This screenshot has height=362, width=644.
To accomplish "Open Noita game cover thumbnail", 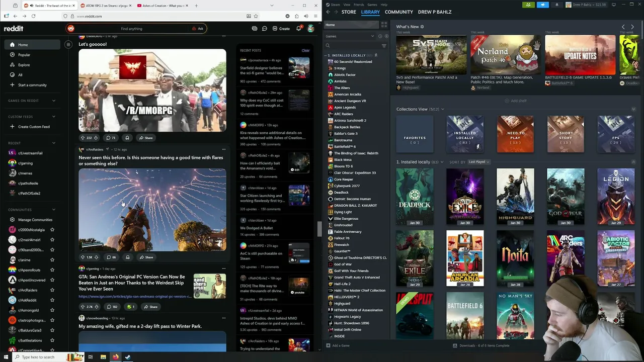I will 515,258.
